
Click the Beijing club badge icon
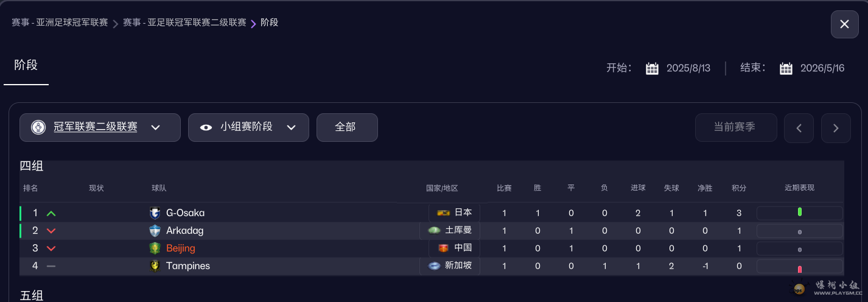click(155, 248)
